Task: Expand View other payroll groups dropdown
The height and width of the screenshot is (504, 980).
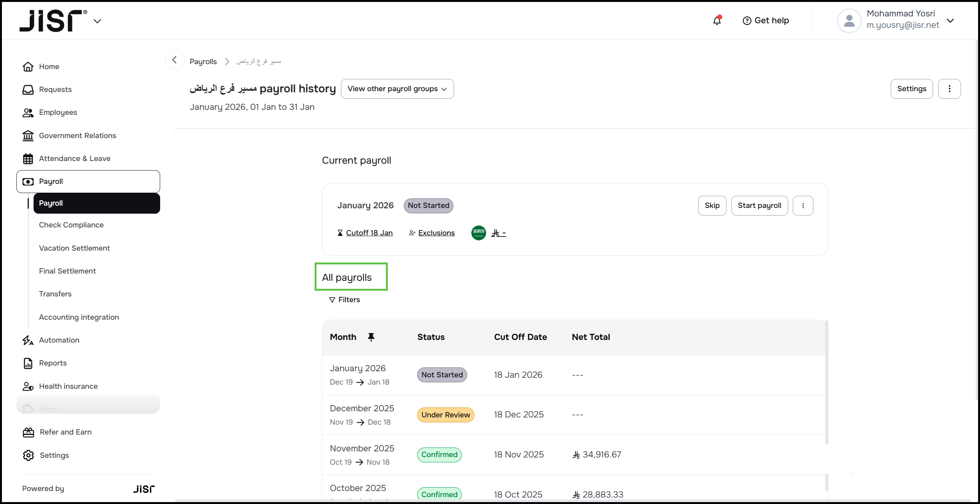Action: click(397, 89)
